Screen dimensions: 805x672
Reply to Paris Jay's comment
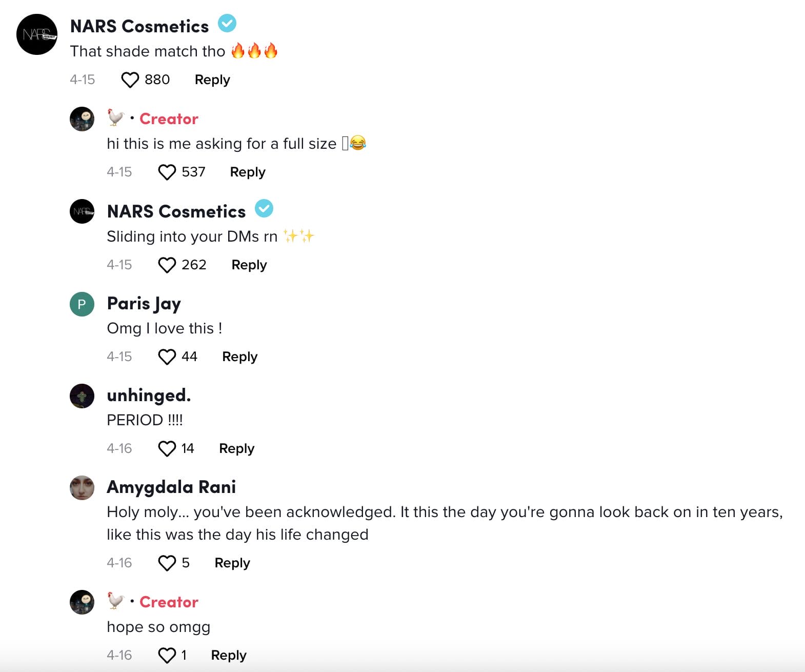239,357
